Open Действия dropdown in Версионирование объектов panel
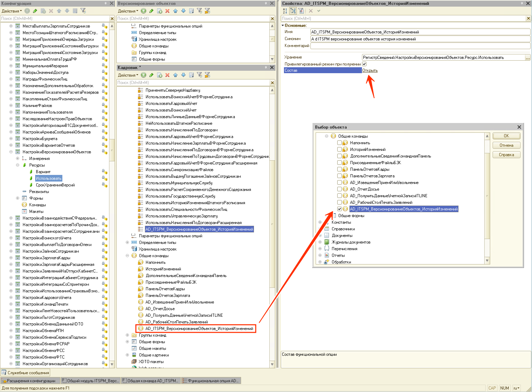 [128, 11]
